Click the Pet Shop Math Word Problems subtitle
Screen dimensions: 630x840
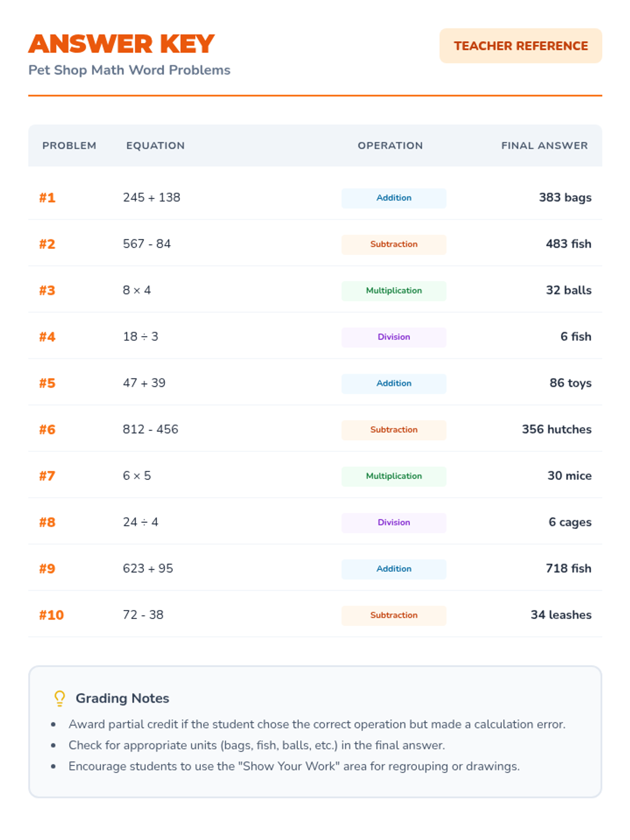[x=129, y=70]
